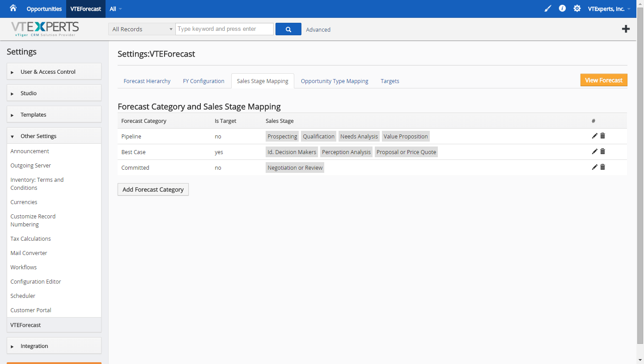
Task: Open Customize Record Numbering
Action: coord(33,220)
